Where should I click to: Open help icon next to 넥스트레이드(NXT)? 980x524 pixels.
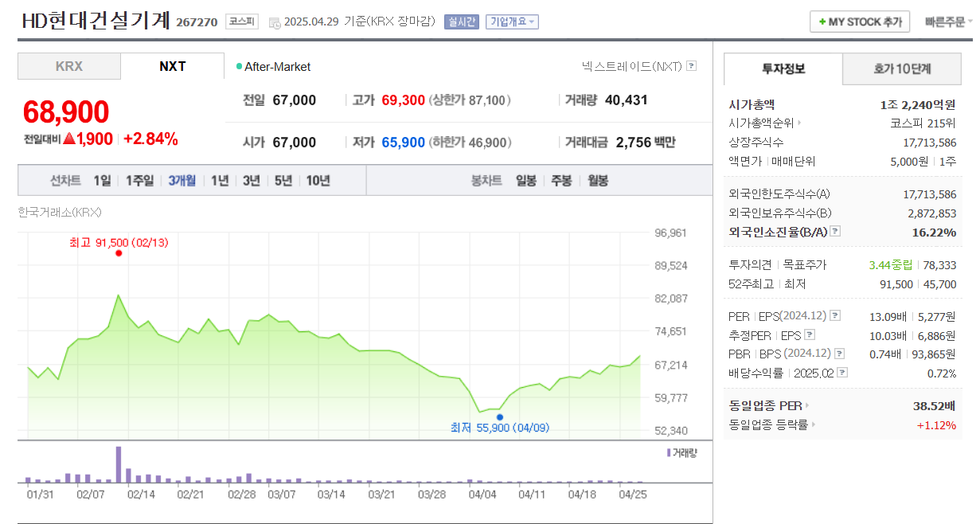tap(691, 66)
